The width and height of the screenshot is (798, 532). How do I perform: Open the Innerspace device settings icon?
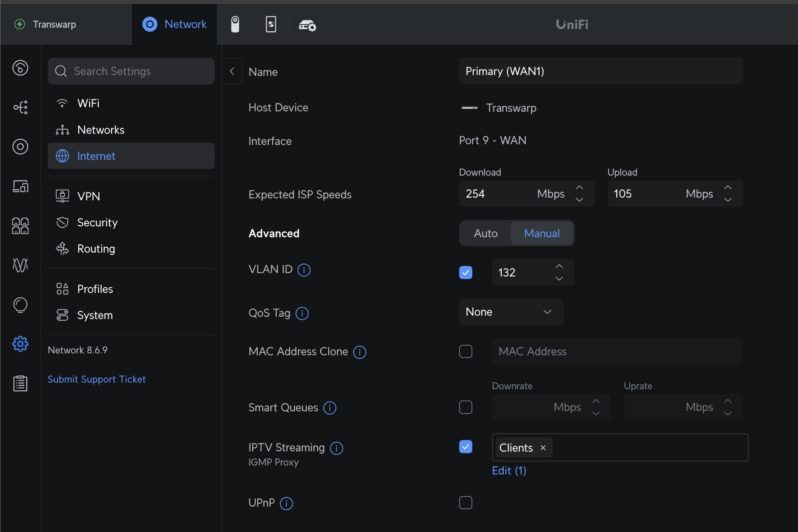coord(307,25)
